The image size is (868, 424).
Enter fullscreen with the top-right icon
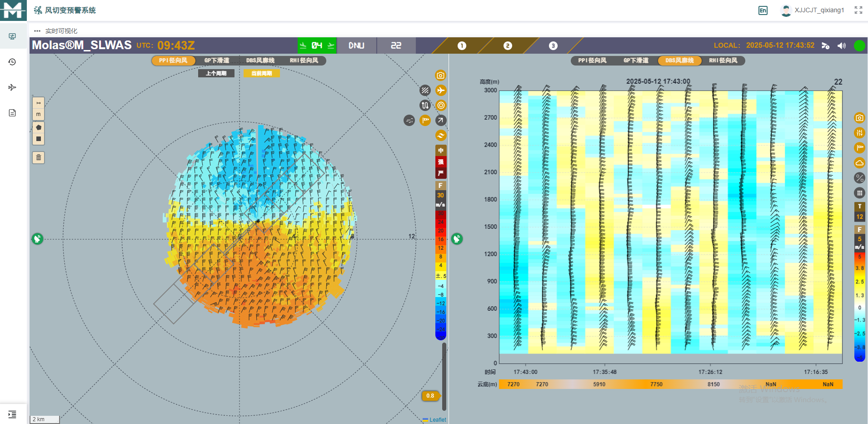point(858,10)
